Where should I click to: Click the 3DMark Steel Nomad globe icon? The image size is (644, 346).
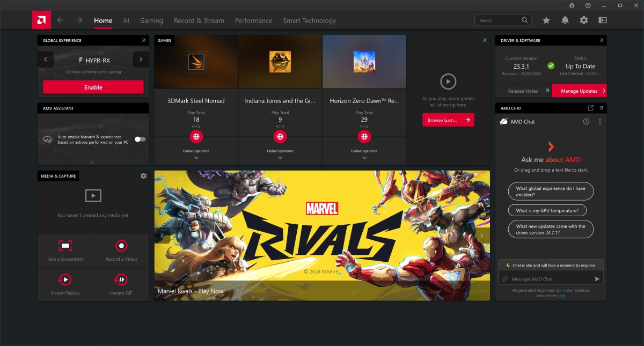click(x=196, y=136)
